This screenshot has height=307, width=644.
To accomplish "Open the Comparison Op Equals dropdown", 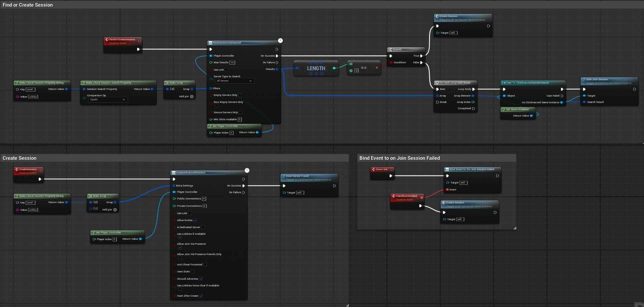I will point(108,100).
